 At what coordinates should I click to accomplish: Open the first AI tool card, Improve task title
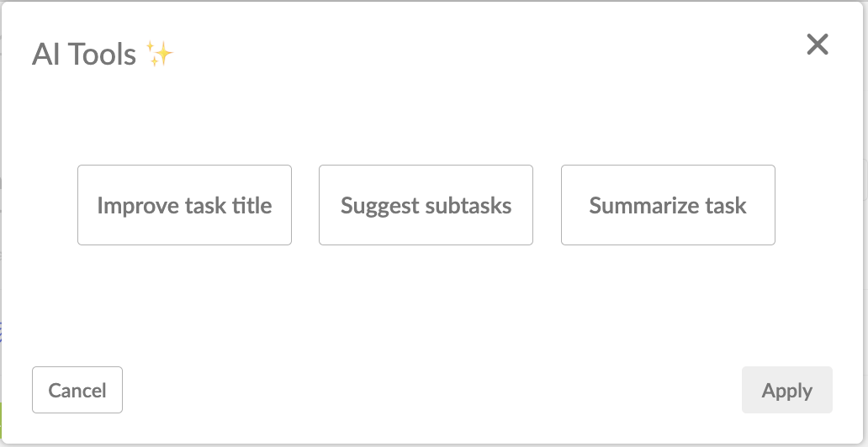pyautogui.click(x=184, y=205)
